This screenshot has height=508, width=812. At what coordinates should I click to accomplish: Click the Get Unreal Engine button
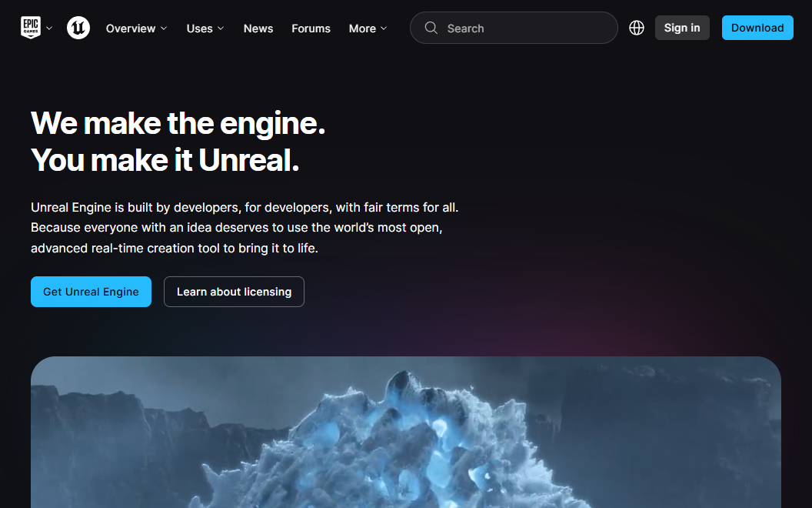coord(92,291)
